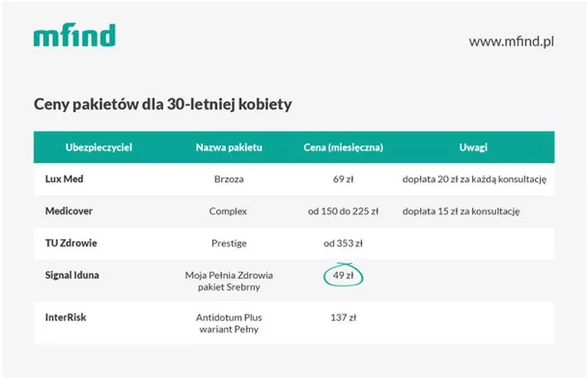This screenshot has width=588, height=380.
Task: Click the Brzoza package name
Action: click(229, 179)
